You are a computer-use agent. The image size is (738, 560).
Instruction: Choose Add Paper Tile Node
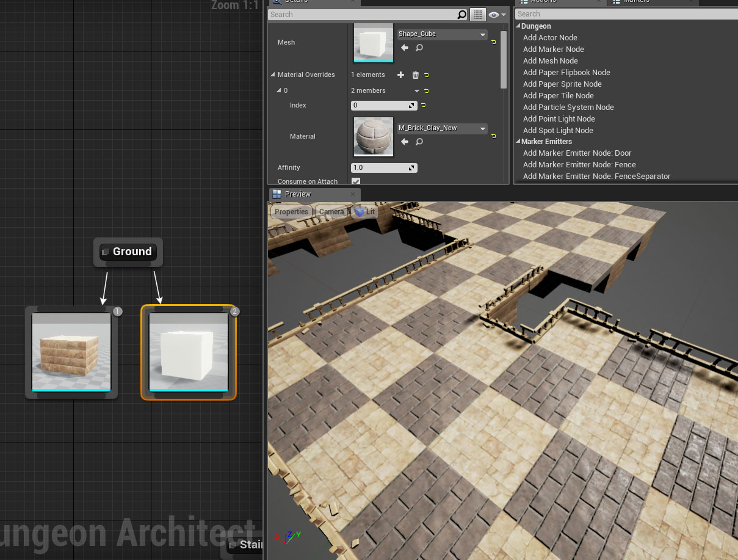(559, 96)
